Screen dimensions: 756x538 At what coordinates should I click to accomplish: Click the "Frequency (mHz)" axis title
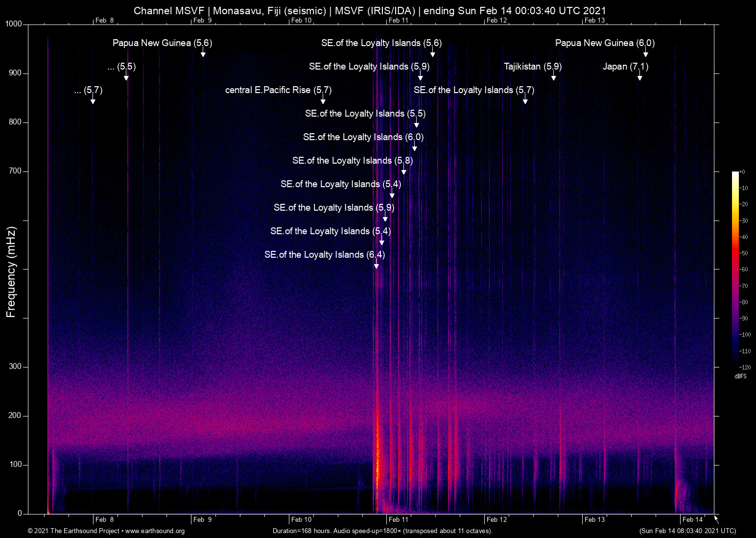[11, 272]
